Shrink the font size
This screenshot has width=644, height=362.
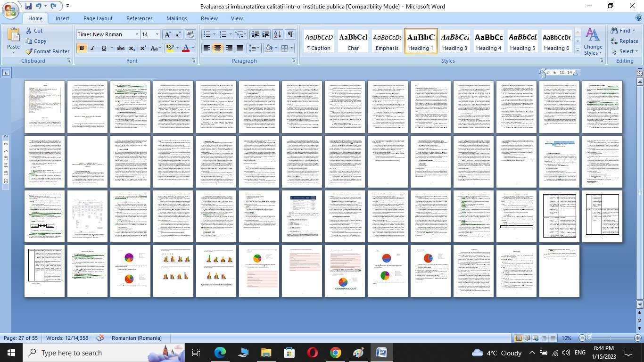(178, 34)
